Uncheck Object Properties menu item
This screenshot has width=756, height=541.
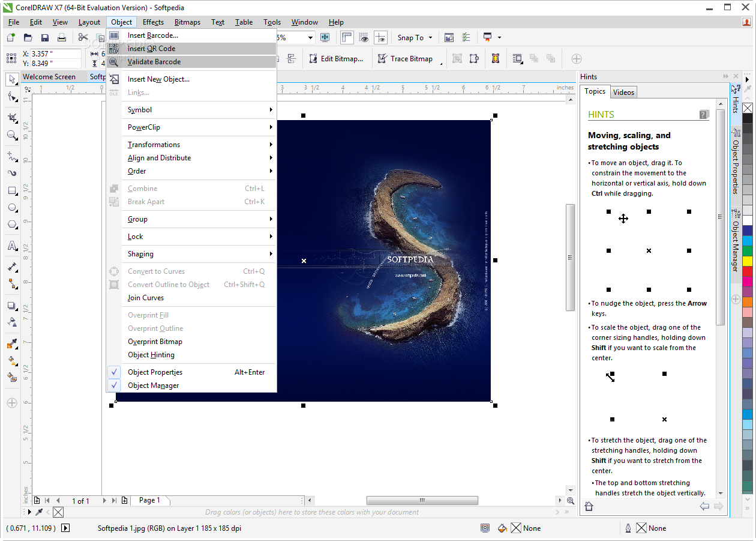191,372
